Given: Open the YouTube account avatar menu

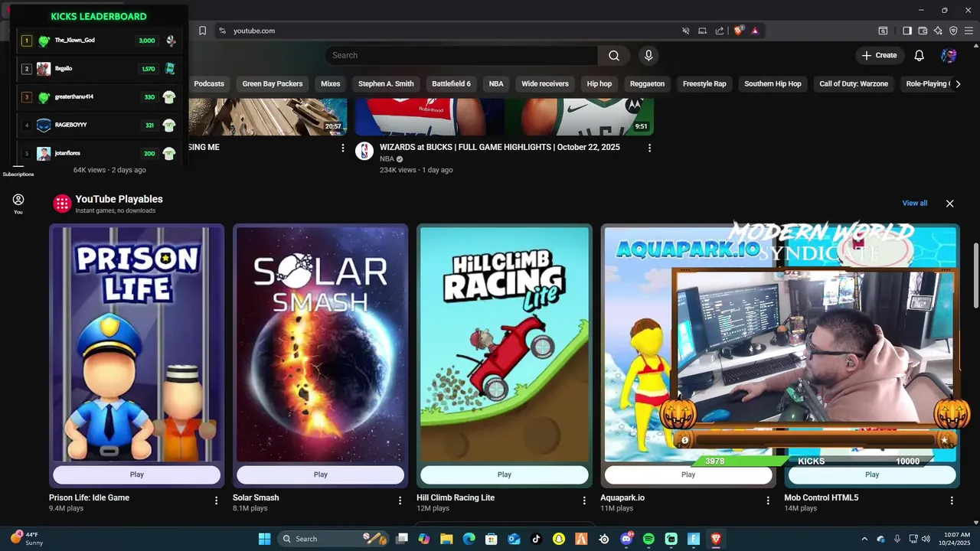Looking at the screenshot, I should 949,55.
